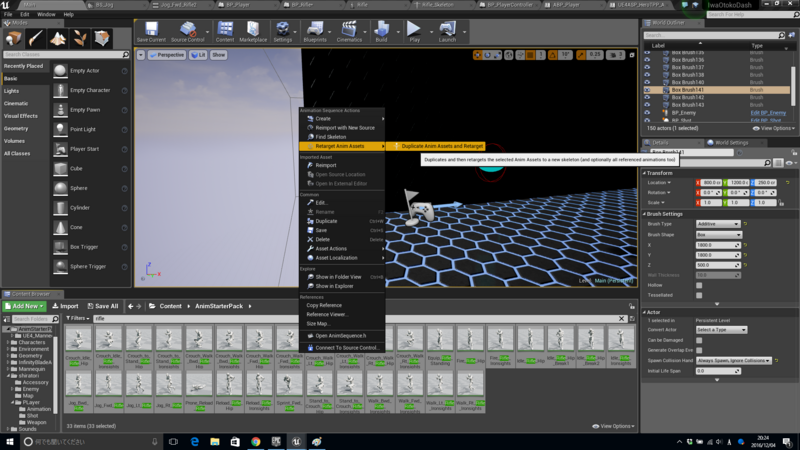
Task: Choose Duplicate Anim Assets and Retarget
Action: pos(435,146)
